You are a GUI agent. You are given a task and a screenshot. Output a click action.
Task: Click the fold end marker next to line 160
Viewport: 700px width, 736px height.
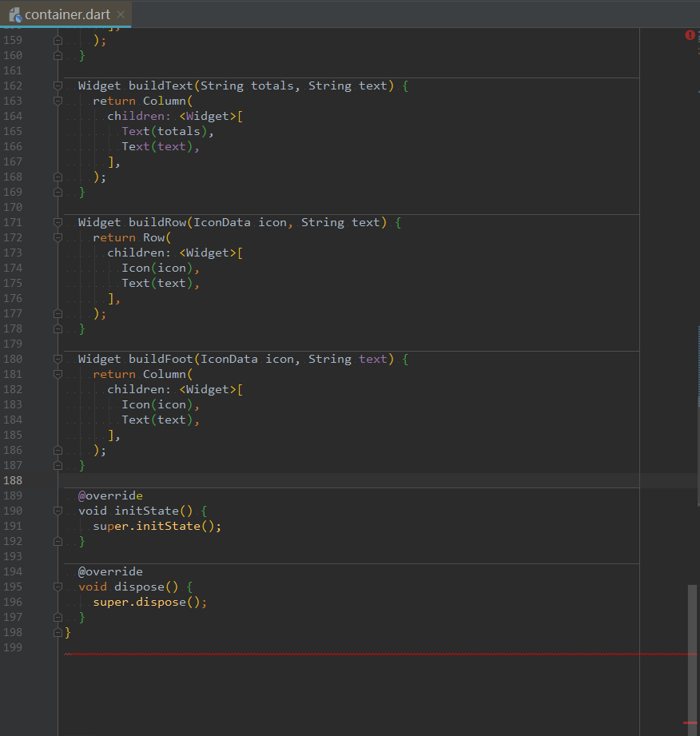pos(57,55)
